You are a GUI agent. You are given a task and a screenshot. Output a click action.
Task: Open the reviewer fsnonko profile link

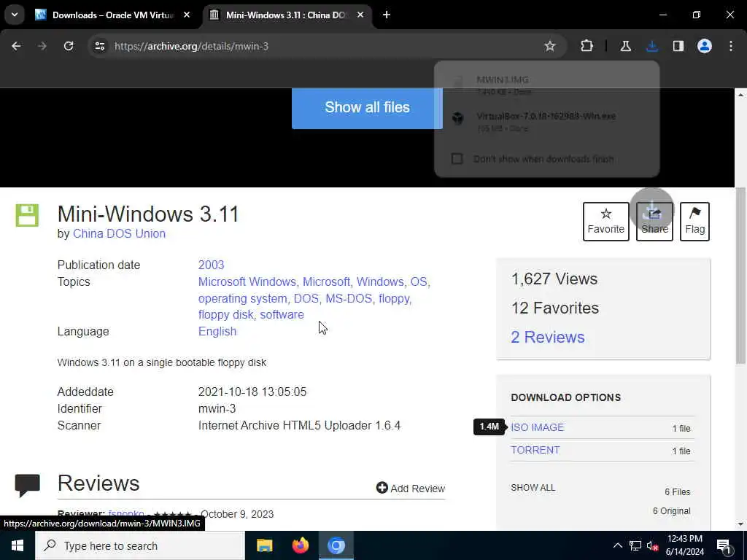tap(125, 514)
